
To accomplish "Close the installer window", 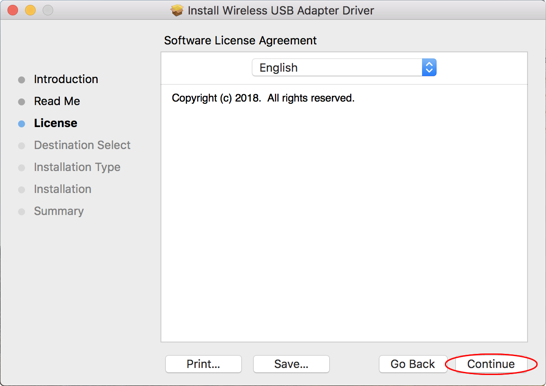I will click(x=13, y=10).
